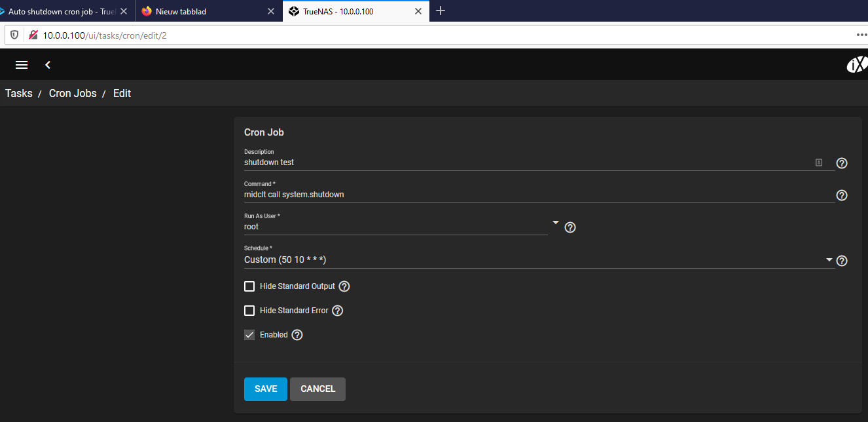Click the iX Systems logo
868x422 pixels.
(857, 64)
